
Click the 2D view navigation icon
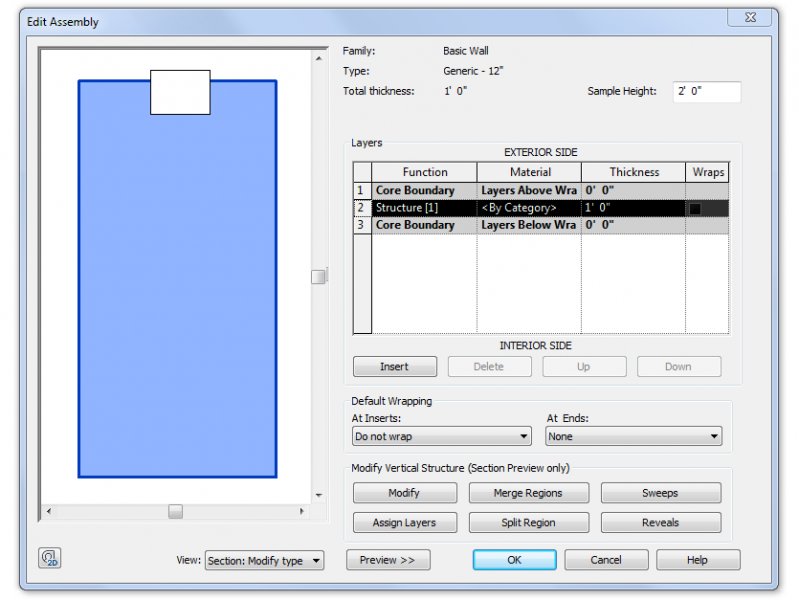point(49,558)
